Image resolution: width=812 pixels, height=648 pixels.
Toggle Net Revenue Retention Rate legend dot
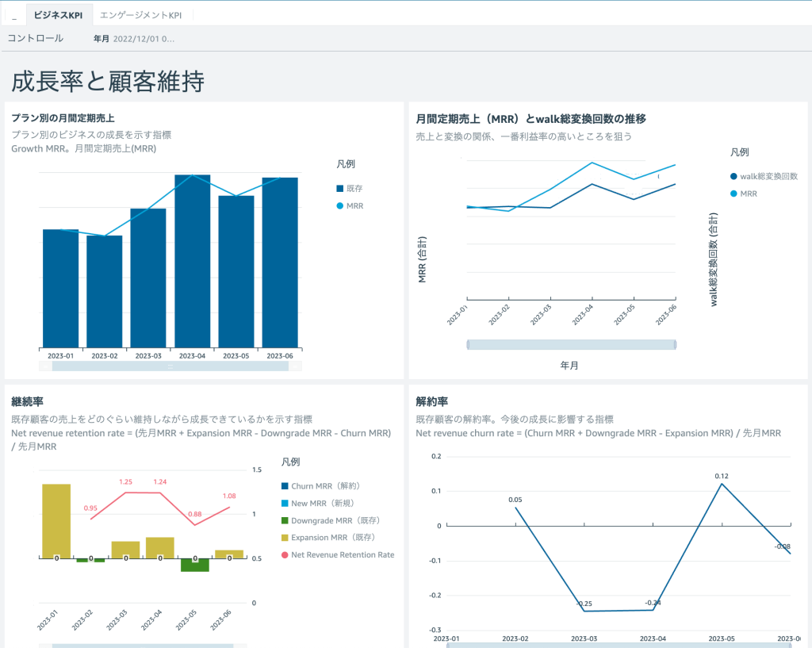coord(285,554)
